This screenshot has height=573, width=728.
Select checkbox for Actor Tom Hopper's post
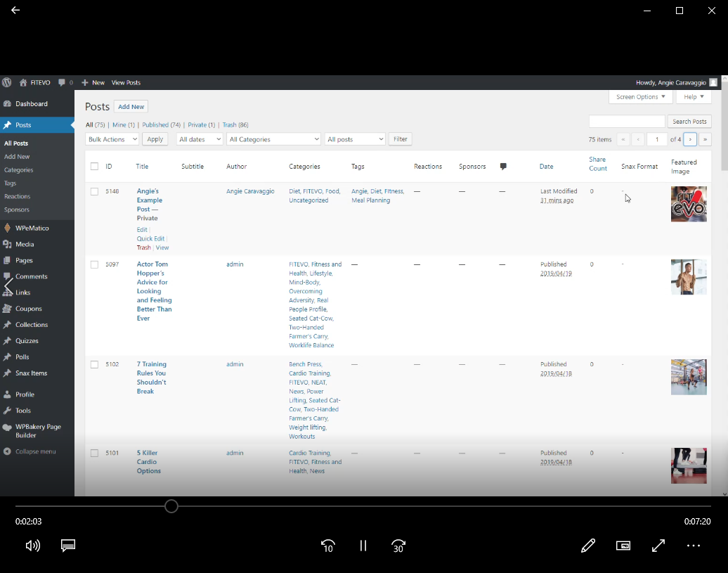pos(94,264)
